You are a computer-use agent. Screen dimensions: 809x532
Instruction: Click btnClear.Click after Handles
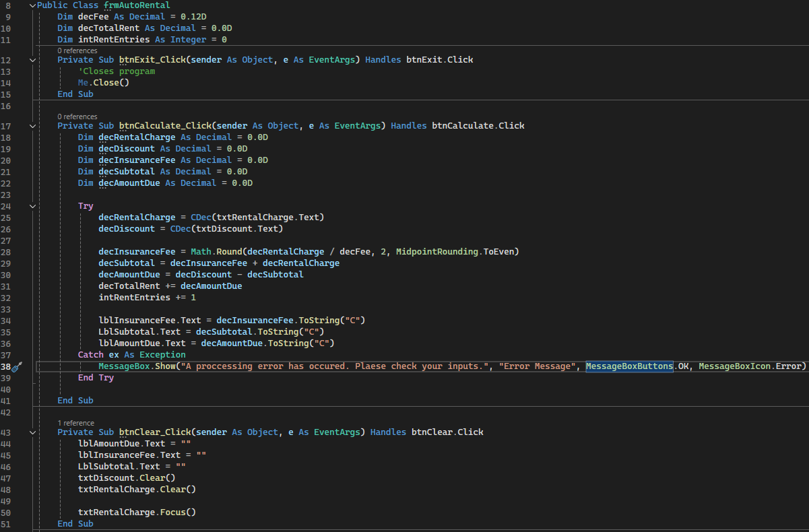coord(447,432)
